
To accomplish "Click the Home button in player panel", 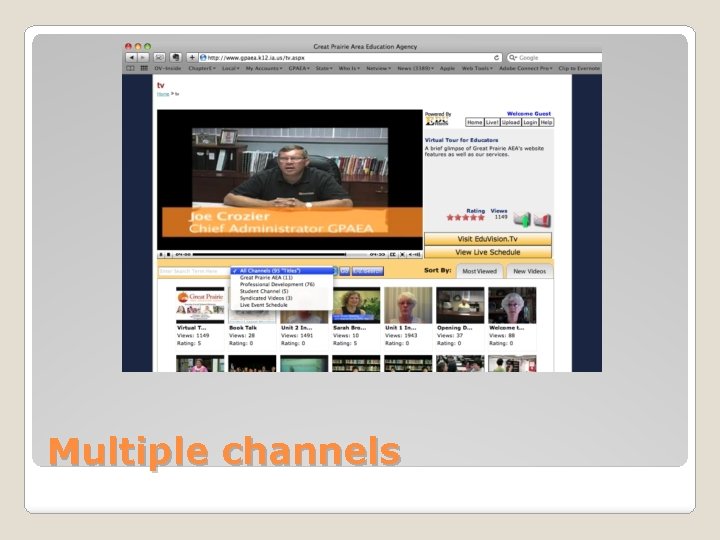I will [474, 122].
